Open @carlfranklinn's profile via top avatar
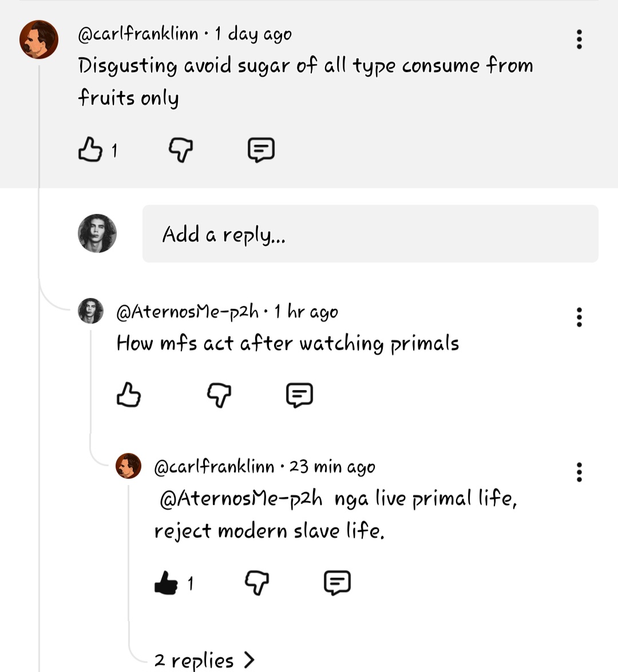The width and height of the screenshot is (618, 672). [x=39, y=39]
